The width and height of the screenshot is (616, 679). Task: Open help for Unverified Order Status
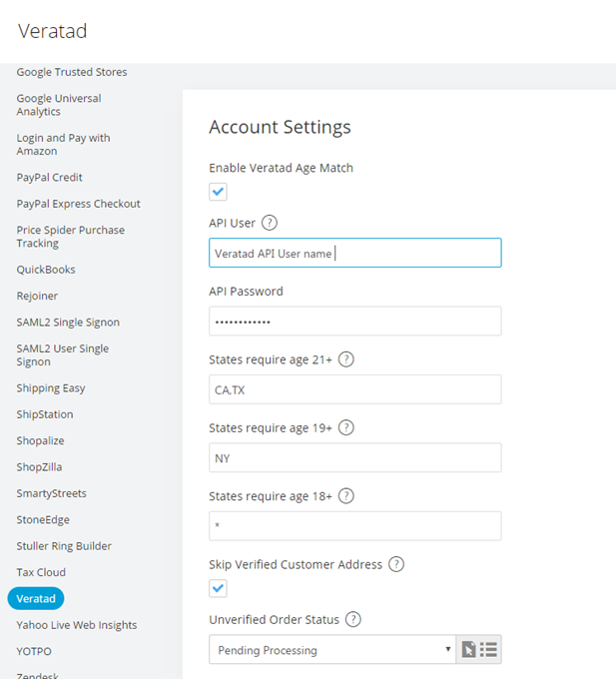pyautogui.click(x=353, y=619)
